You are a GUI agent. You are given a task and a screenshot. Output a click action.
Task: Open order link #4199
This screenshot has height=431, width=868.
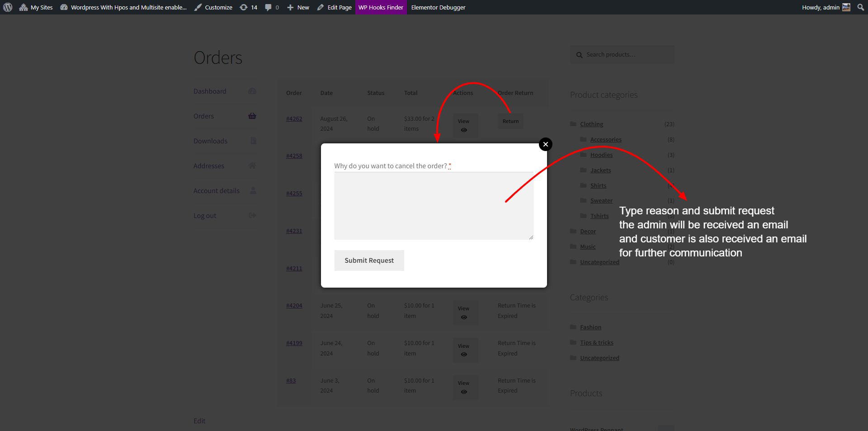(x=294, y=343)
